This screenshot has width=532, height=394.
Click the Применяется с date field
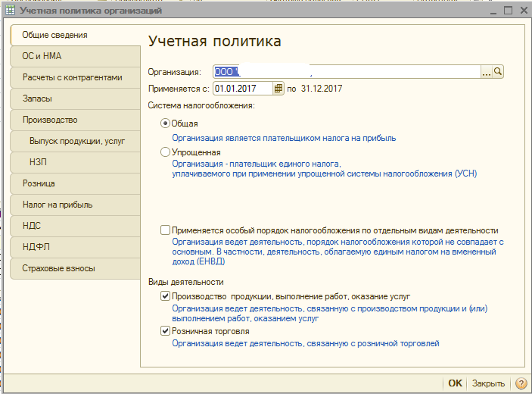coord(242,89)
